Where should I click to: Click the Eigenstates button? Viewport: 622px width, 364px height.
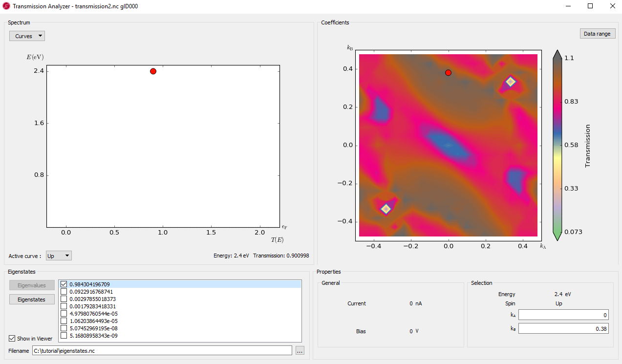click(32, 300)
